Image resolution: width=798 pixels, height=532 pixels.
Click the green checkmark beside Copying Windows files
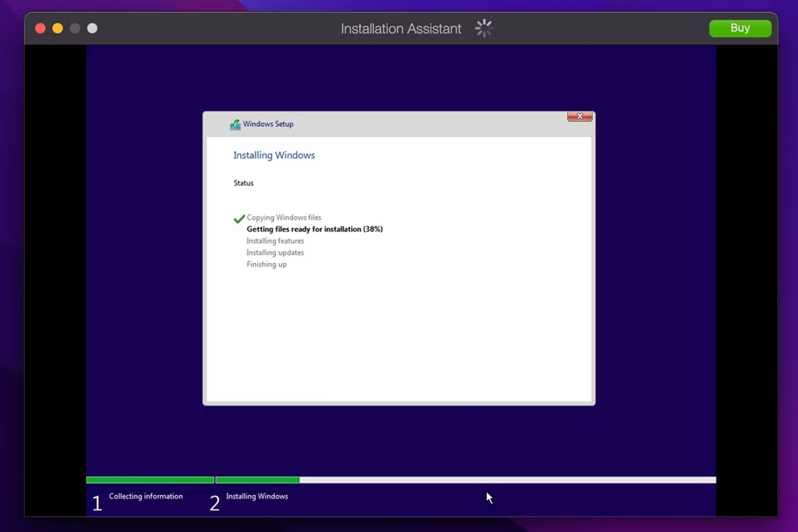[239, 218]
